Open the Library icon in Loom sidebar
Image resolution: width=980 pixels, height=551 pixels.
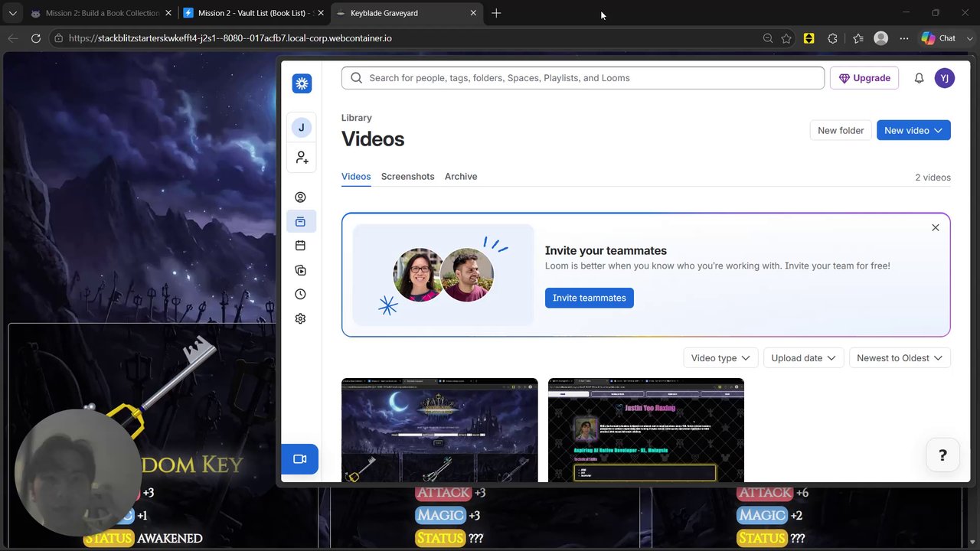coord(300,222)
